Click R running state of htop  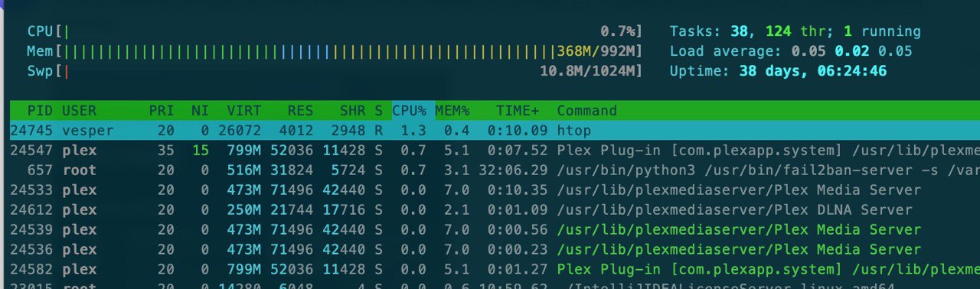[x=378, y=131]
